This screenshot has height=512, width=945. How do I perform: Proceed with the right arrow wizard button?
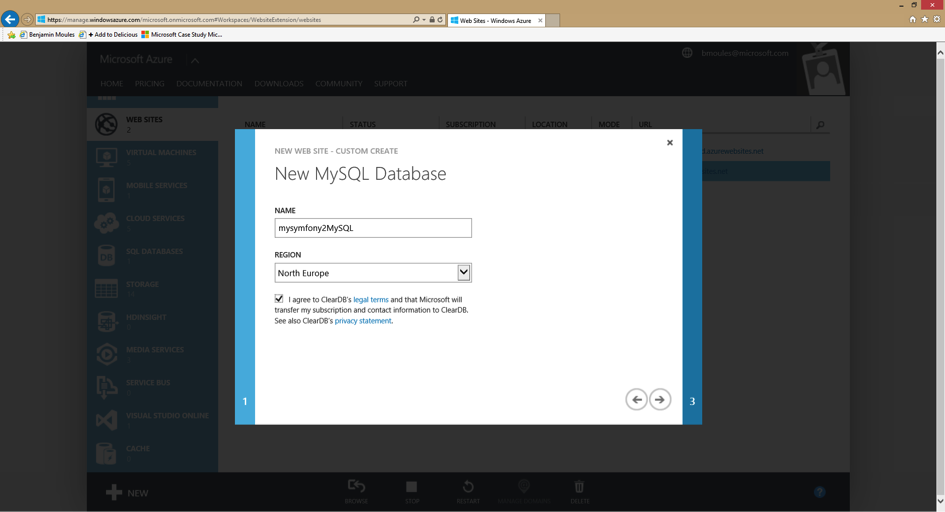660,399
